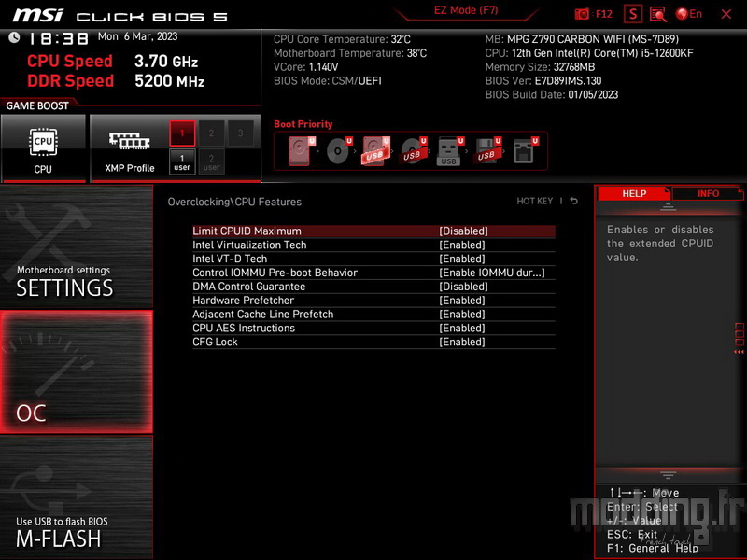
Task: Click the DDR Speed 5200 MHz value
Action: (x=170, y=81)
